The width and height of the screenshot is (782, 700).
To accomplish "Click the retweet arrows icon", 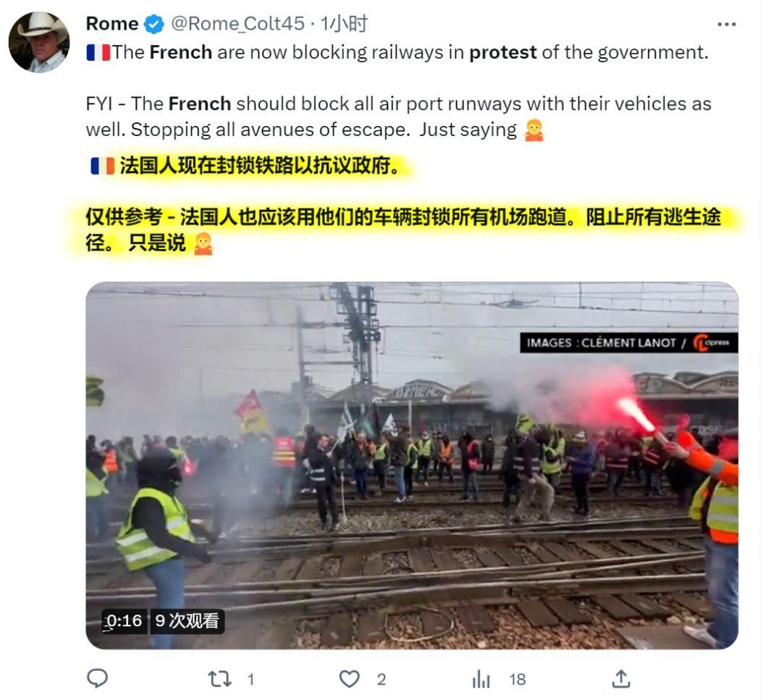I will [219, 679].
